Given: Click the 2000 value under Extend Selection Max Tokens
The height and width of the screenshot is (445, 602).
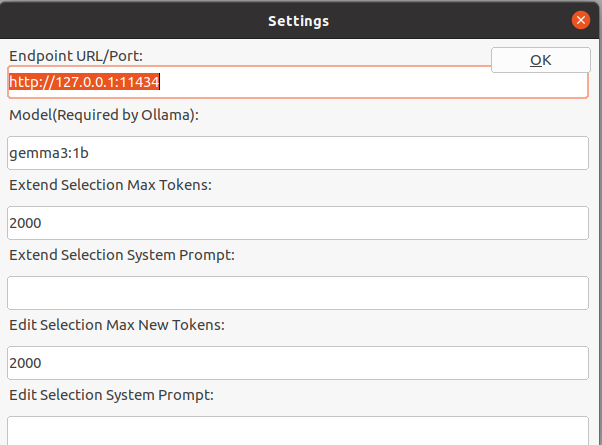Looking at the screenshot, I should [x=25, y=223].
